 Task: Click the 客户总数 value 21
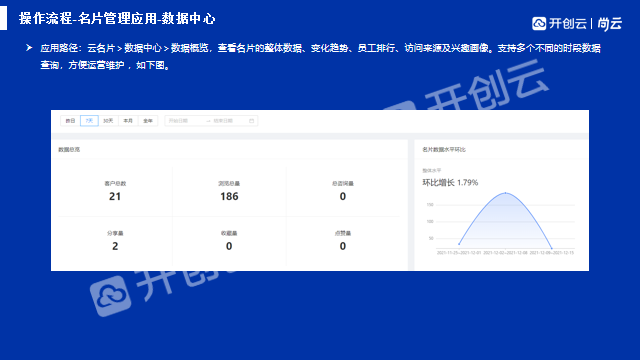pyautogui.click(x=115, y=196)
